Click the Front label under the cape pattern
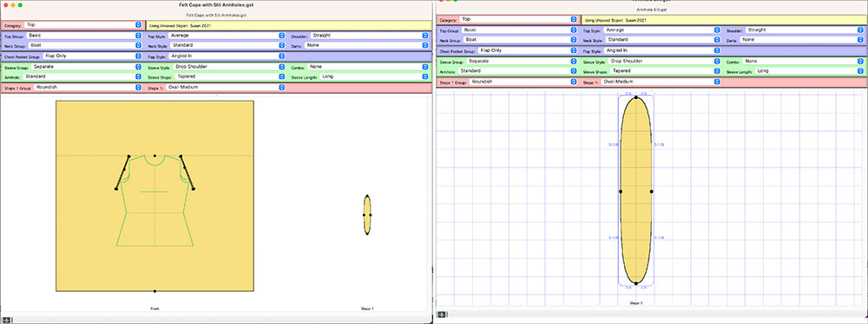 155,308
